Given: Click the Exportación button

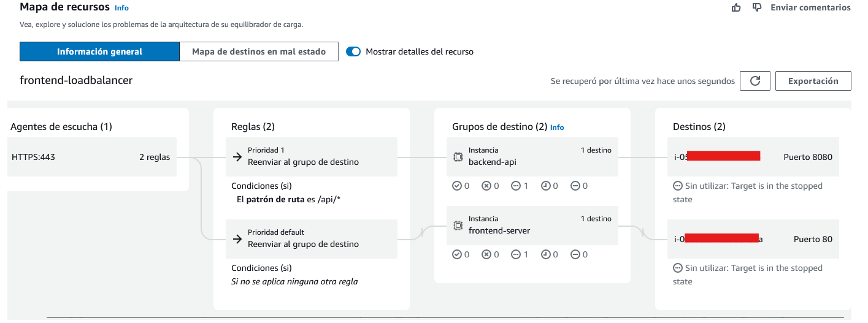Looking at the screenshot, I should tap(813, 81).
